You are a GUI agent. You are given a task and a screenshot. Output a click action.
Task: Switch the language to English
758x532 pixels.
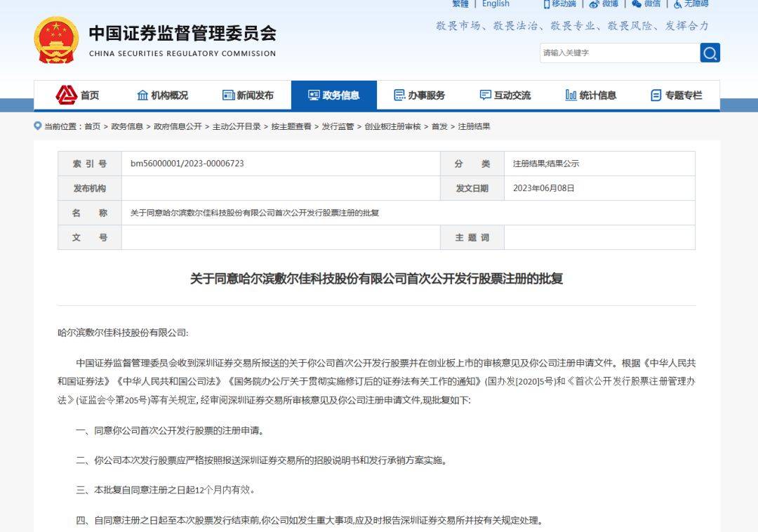pyautogui.click(x=496, y=4)
